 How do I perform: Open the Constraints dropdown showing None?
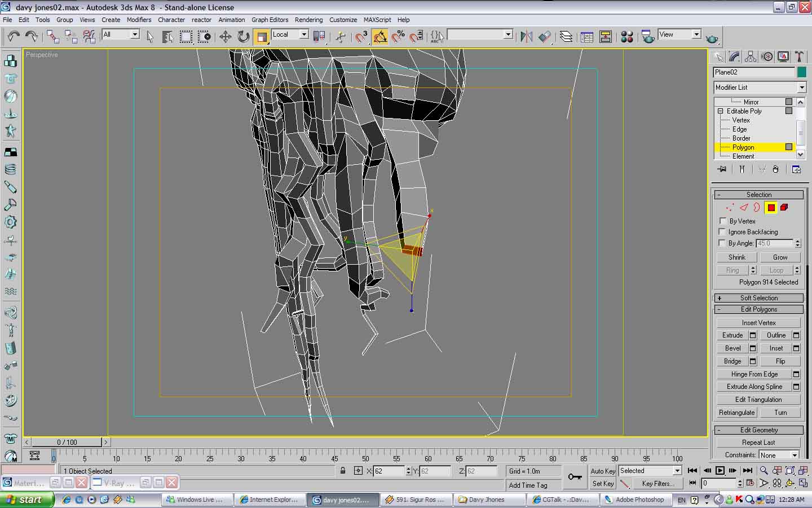point(779,455)
